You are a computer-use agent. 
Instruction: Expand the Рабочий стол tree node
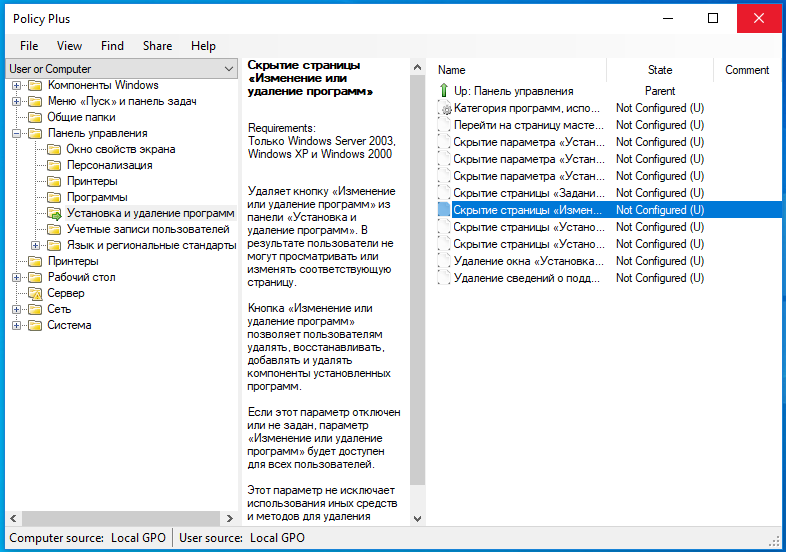pos(17,278)
